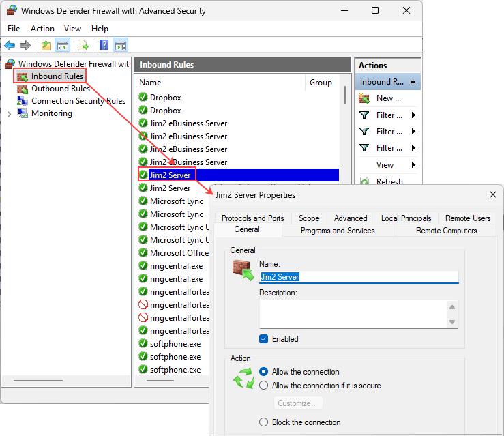Select the first Jim2 eBusiness Server rule
The image size is (504, 436).
pyautogui.click(x=188, y=123)
